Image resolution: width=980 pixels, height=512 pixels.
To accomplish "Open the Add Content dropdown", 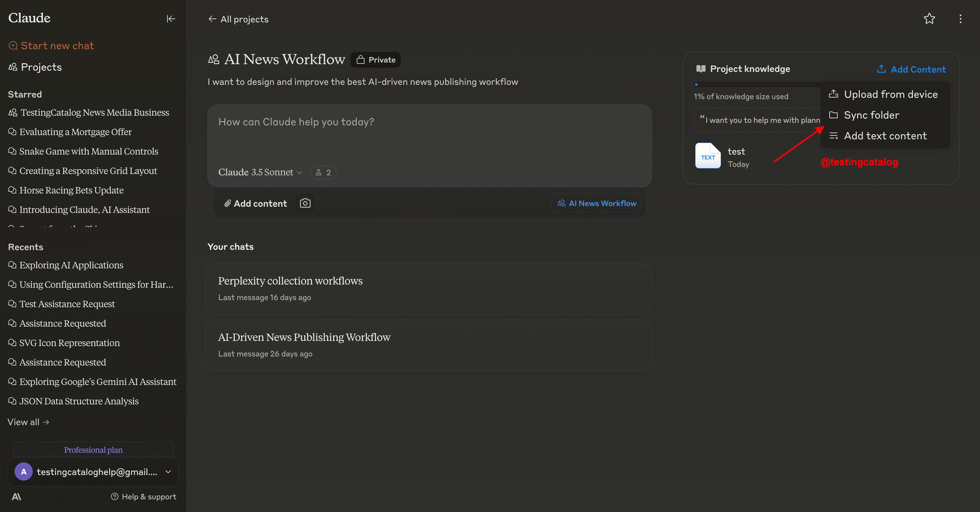I will 911,69.
